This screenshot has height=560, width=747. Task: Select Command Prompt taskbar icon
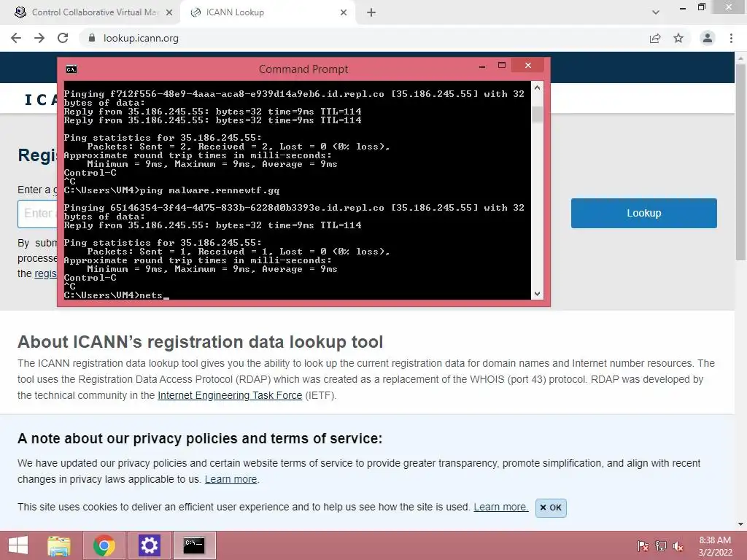(x=194, y=545)
